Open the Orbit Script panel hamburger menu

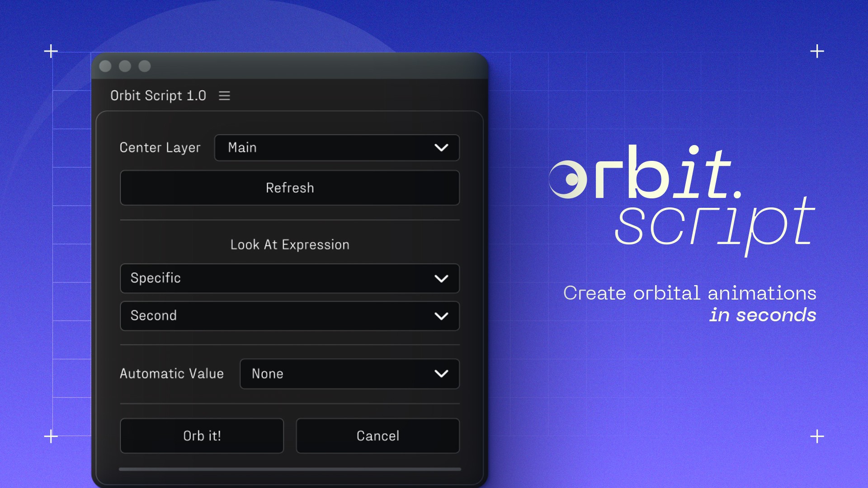coord(224,96)
